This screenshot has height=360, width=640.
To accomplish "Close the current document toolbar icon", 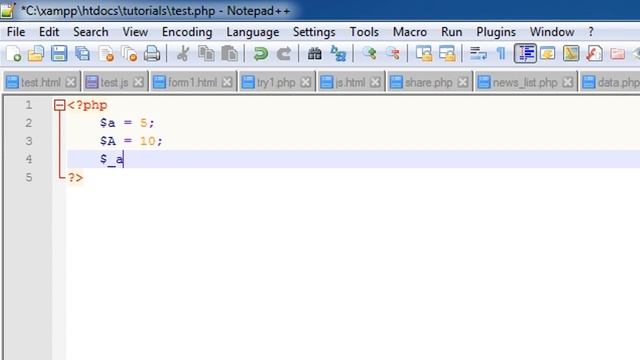I will (106, 54).
